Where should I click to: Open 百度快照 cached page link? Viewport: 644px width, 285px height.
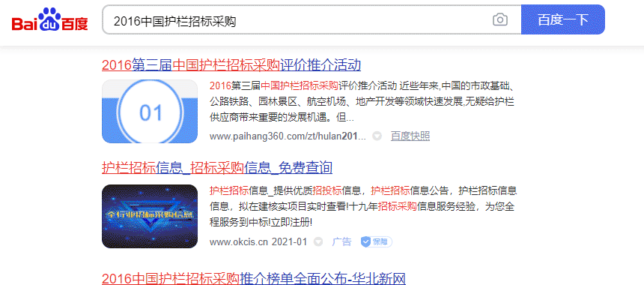(x=410, y=136)
